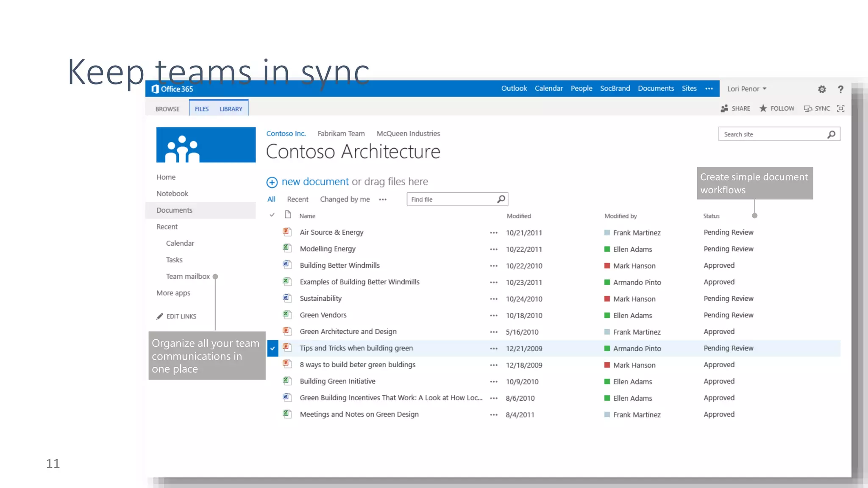Uncheck the Tips and Tricks row checkbox
Screen dimensions: 868x488
click(x=273, y=348)
